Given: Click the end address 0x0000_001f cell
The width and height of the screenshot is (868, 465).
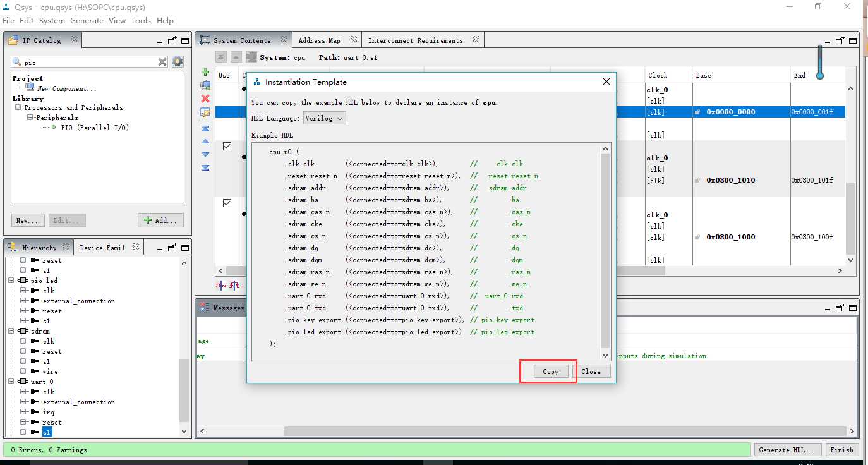Looking at the screenshot, I should (812, 112).
